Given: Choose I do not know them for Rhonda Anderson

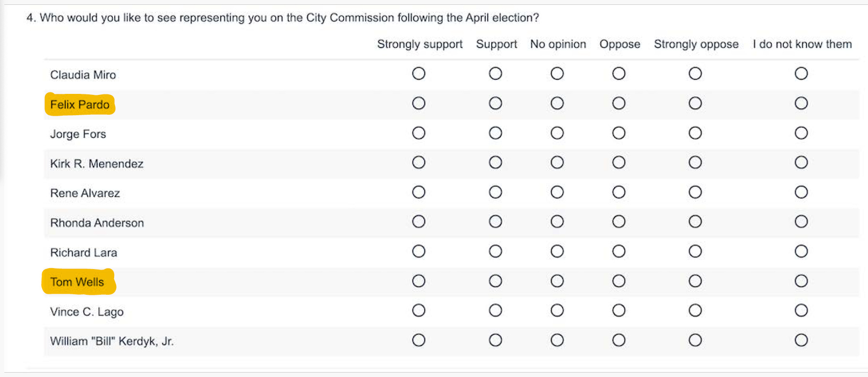Looking at the screenshot, I should point(801,222).
